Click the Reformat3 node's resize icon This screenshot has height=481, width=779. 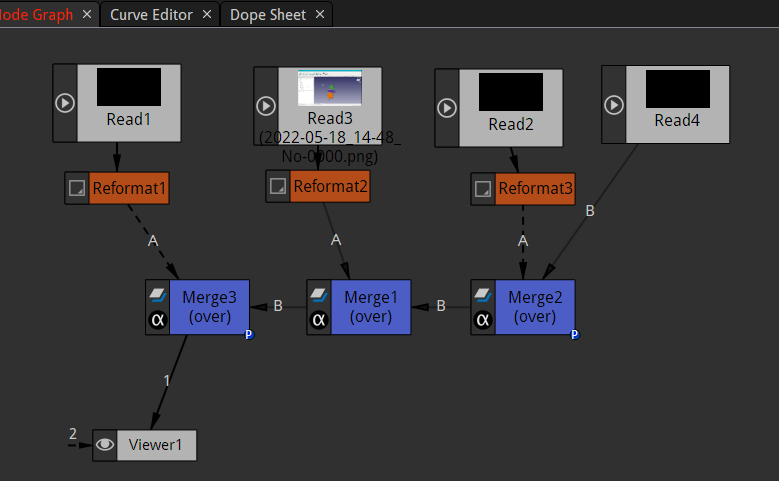coord(482,188)
